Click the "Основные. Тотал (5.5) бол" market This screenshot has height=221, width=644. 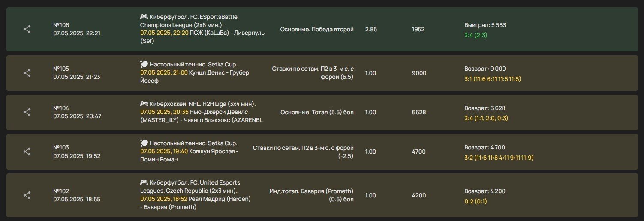tap(317, 112)
